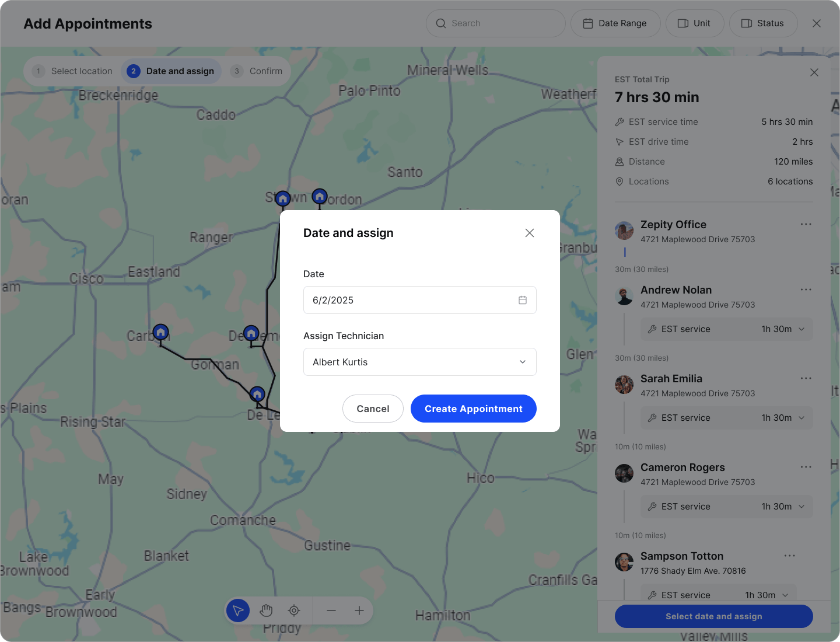The image size is (840, 642).
Task: Open calendar icon in Date field
Action: pos(523,300)
